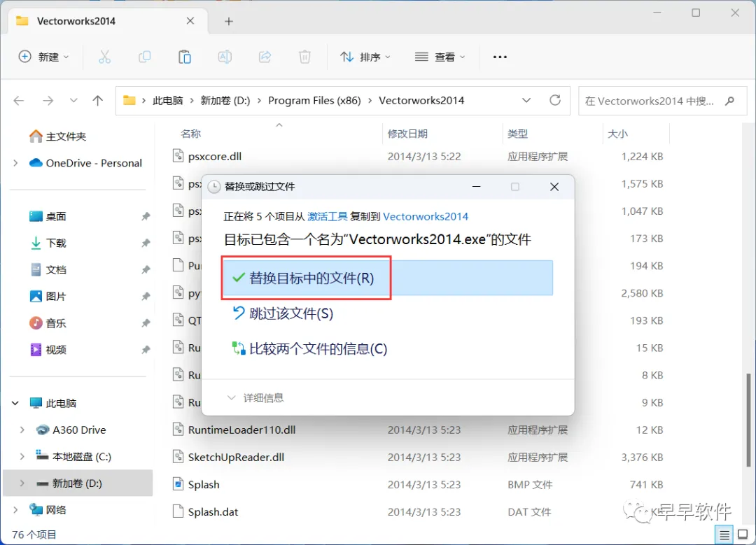Select 图片 in the sidebar
This screenshot has width=756, height=545.
pos(48,297)
